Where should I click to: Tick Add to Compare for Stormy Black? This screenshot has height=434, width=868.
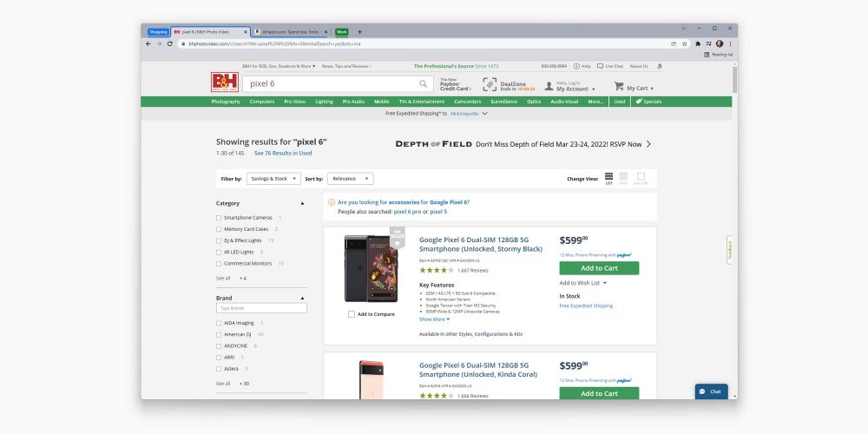click(352, 314)
